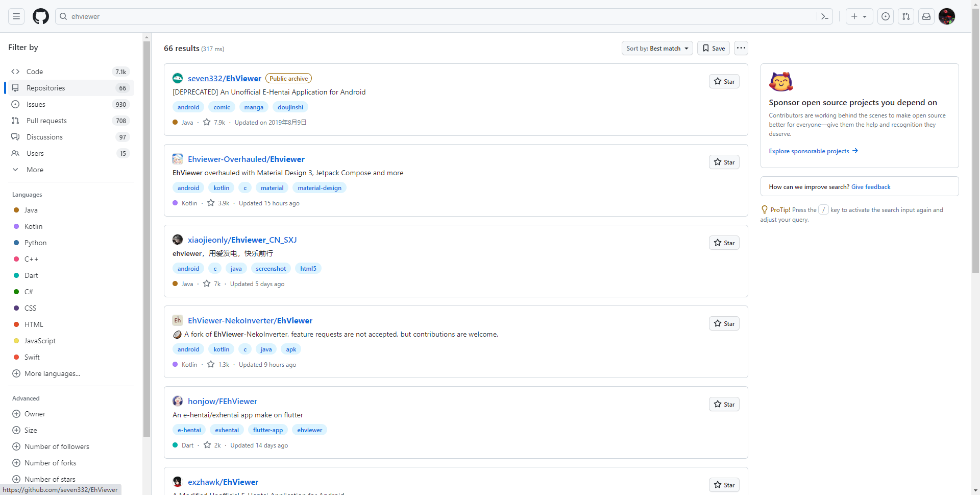Click the xiaojieonly owner avatar

178,240
